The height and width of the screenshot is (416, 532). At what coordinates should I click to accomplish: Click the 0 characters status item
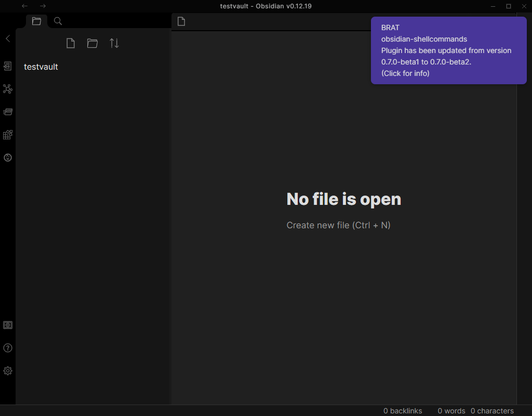point(492,411)
